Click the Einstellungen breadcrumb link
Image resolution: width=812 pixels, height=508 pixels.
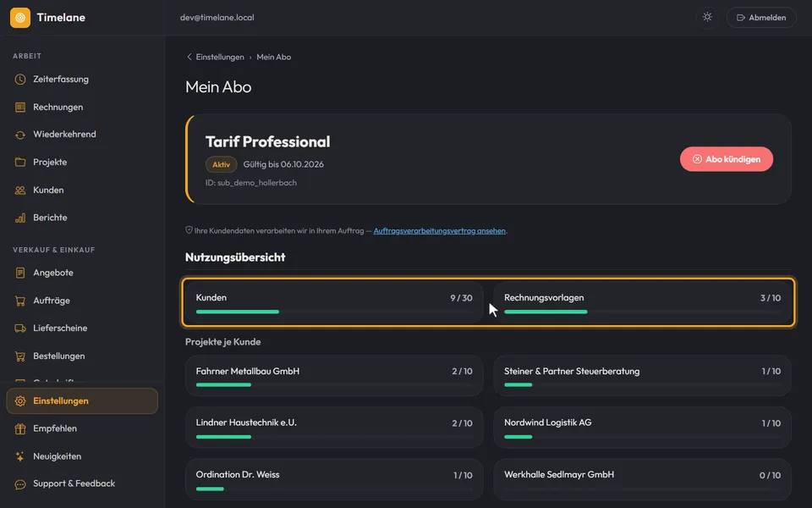(x=220, y=57)
